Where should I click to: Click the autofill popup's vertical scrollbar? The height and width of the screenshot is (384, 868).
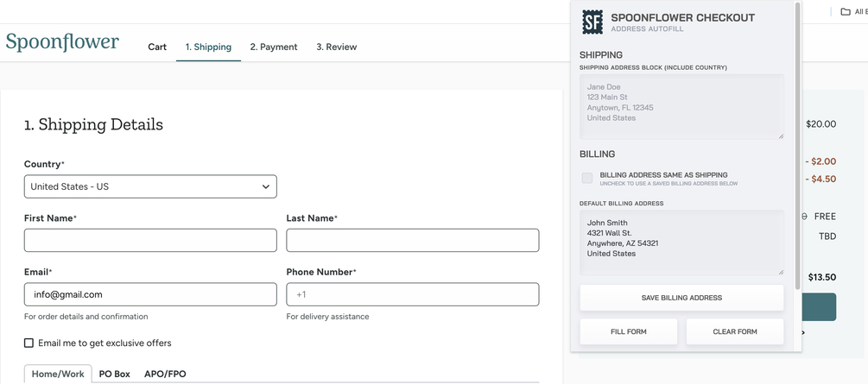click(x=797, y=147)
